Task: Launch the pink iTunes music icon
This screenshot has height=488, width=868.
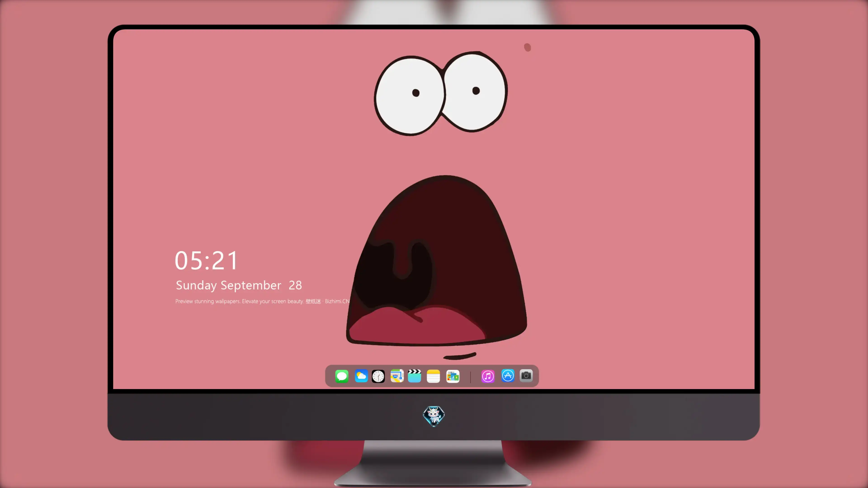Action: (x=488, y=376)
